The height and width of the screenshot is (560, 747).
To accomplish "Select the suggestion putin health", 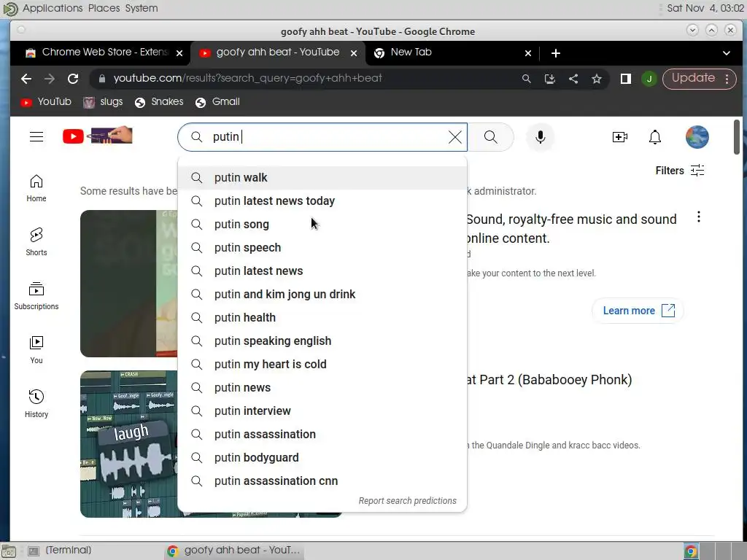I will click(322, 318).
